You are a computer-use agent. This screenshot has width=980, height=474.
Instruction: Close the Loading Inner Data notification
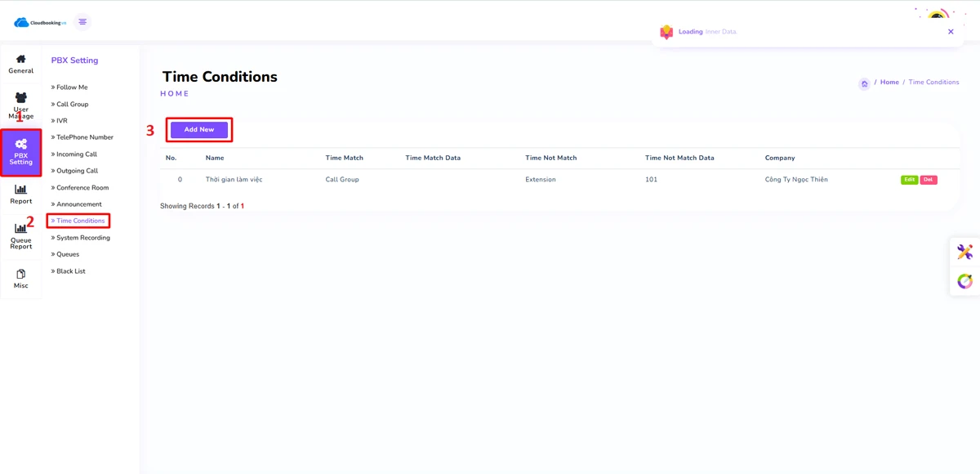[x=951, y=32]
